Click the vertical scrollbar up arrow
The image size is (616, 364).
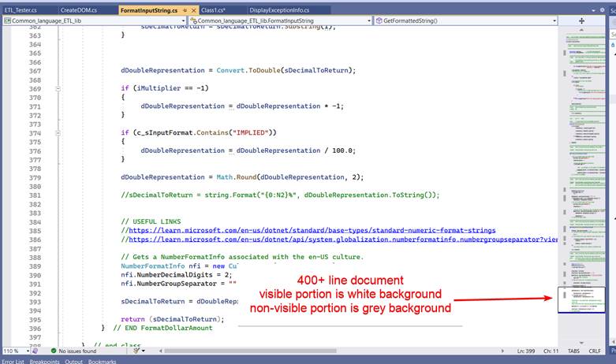pos(581,30)
